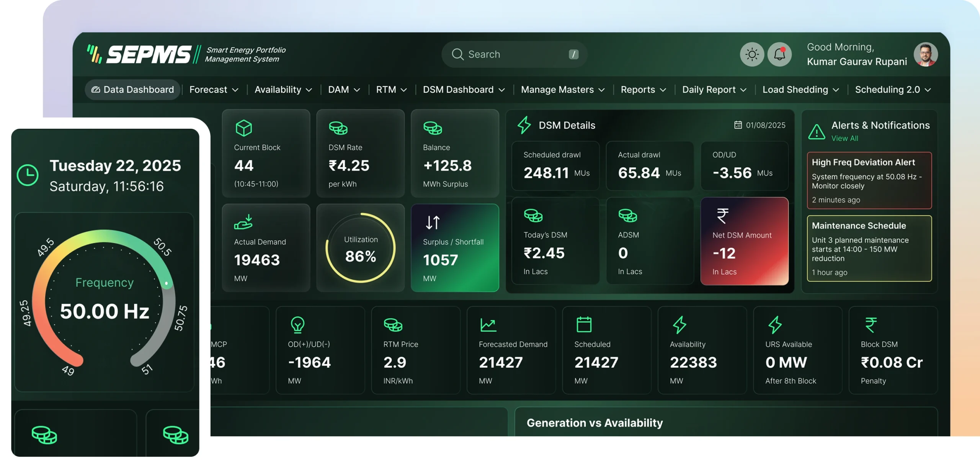Click the Utilization 86% circular gauge
The height and width of the screenshot is (468, 980).
[361, 248]
